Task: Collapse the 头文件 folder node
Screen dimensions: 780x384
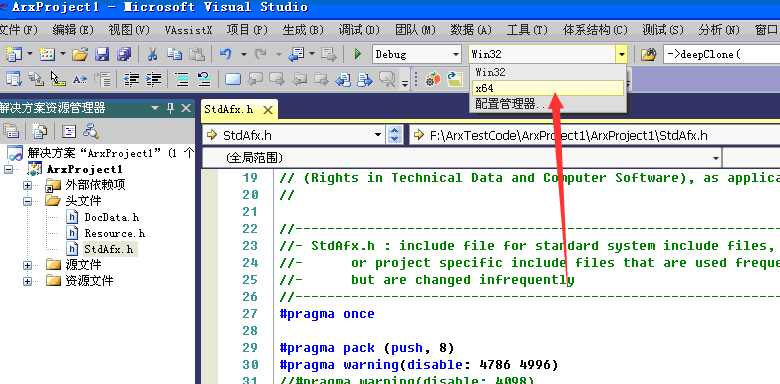Action: pos(27,201)
